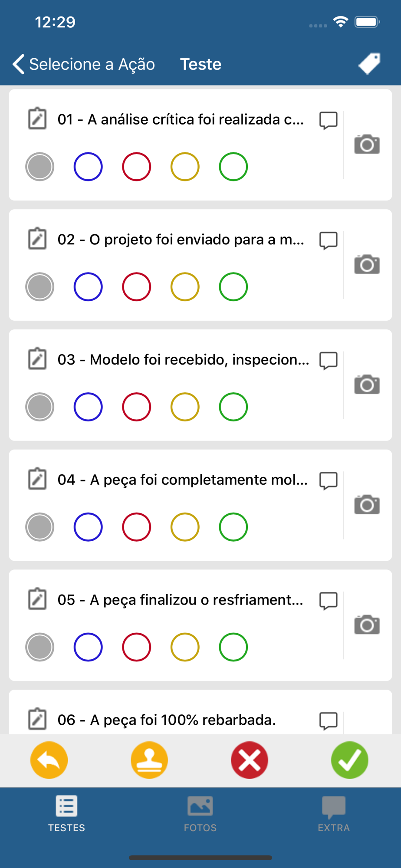Select the red option for item 02
The image size is (401, 868).
[x=137, y=287]
